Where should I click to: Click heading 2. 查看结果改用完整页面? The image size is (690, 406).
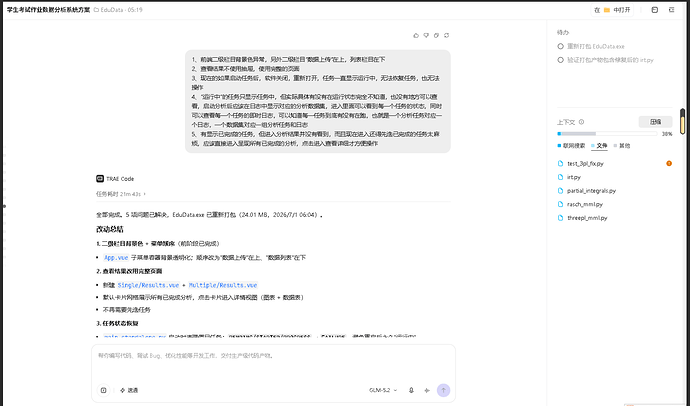[129, 271]
